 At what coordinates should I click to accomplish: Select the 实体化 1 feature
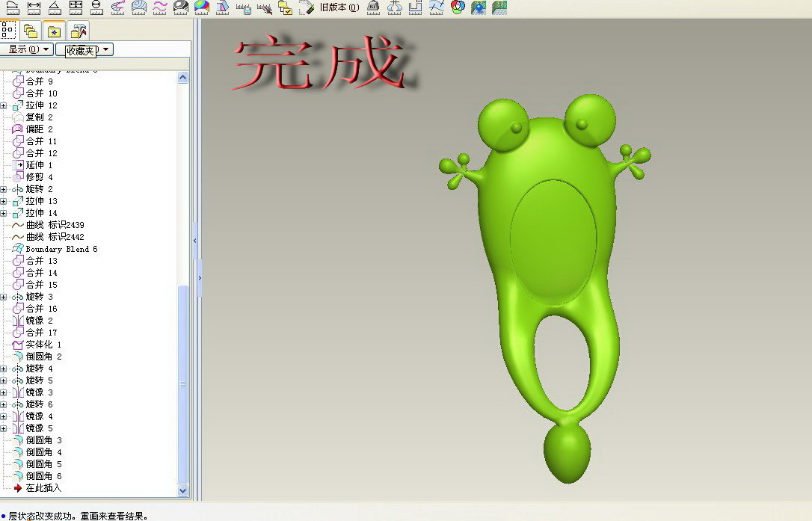[37, 345]
